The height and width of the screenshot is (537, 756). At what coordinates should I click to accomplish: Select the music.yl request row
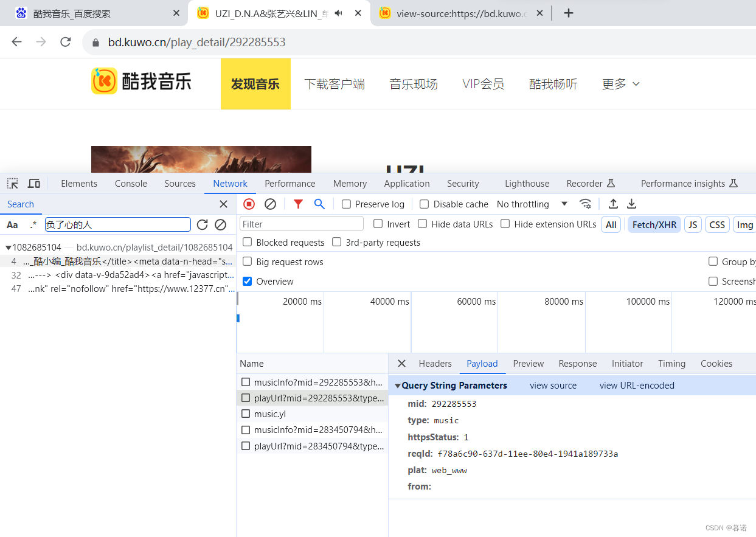pos(312,414)
